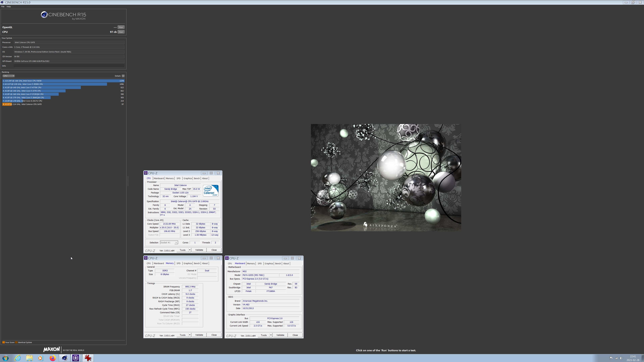Open Windows Media Player from taskbar
This screenshot has width=644, height=362.
[x=41, y=358]
